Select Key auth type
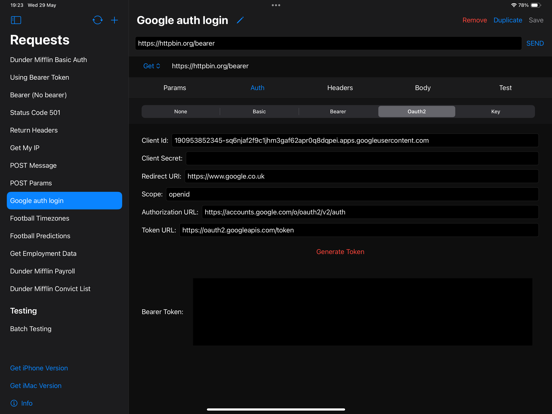552x414 pixels. tap(495, 112)
